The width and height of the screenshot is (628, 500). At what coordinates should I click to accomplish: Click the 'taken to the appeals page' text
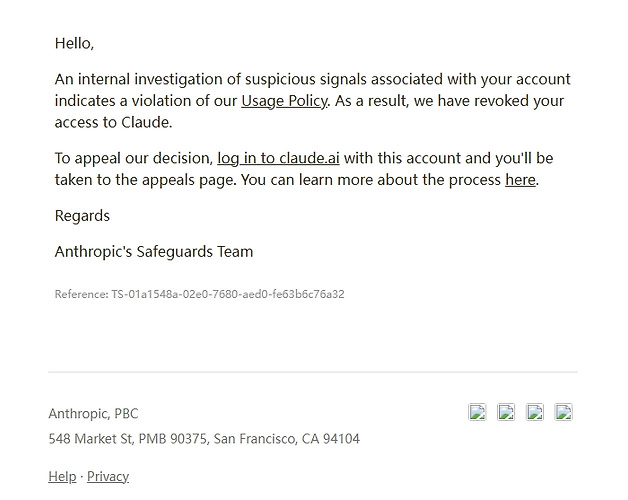146,180
